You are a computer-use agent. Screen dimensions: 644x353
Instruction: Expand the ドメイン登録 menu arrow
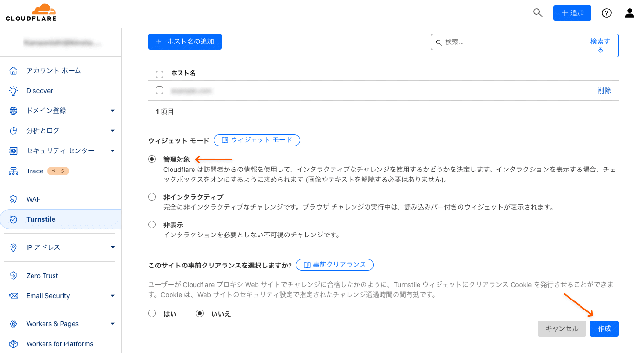point(113,111)
